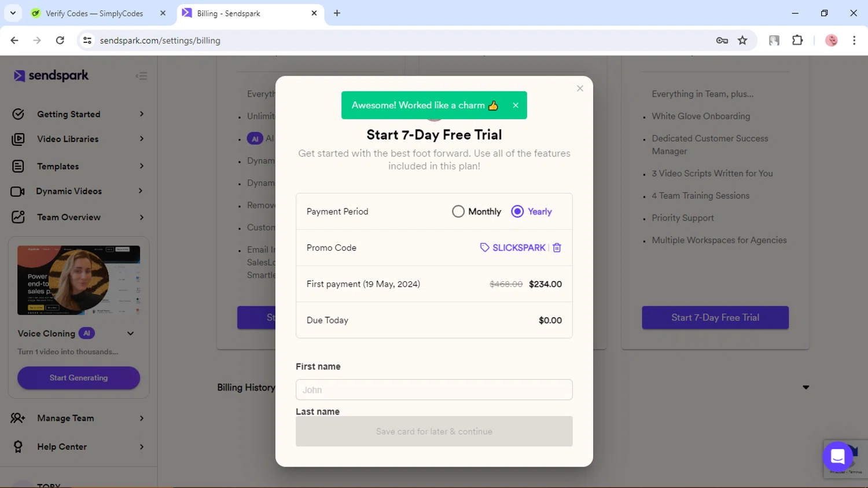Click the Priority Support feature text
The image size is (868, 488).
click(x=683, y=218)
